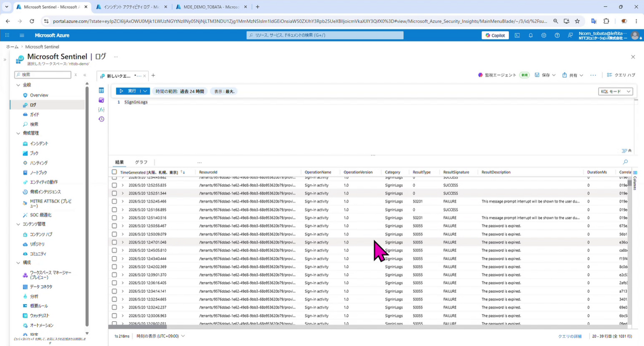The image size is (644, 346).
Task: Open ハンティング in the sidebar
Action: coord(39,163)
